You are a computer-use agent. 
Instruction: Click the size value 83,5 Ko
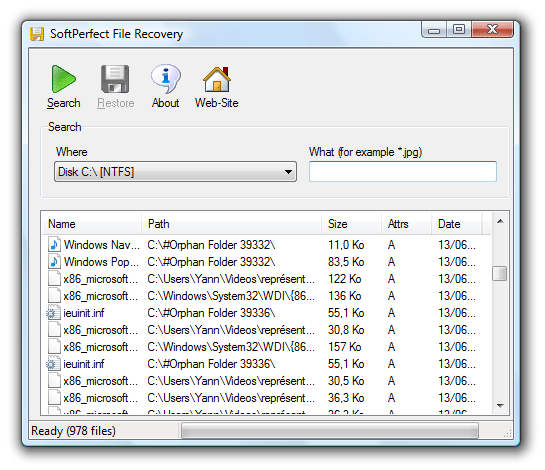pos(346,262)
